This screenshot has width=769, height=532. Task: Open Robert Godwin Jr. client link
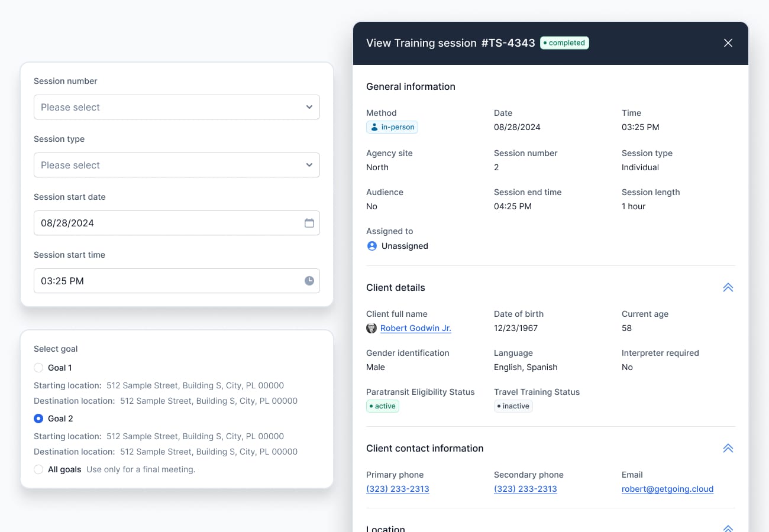[x=416, y=328]
